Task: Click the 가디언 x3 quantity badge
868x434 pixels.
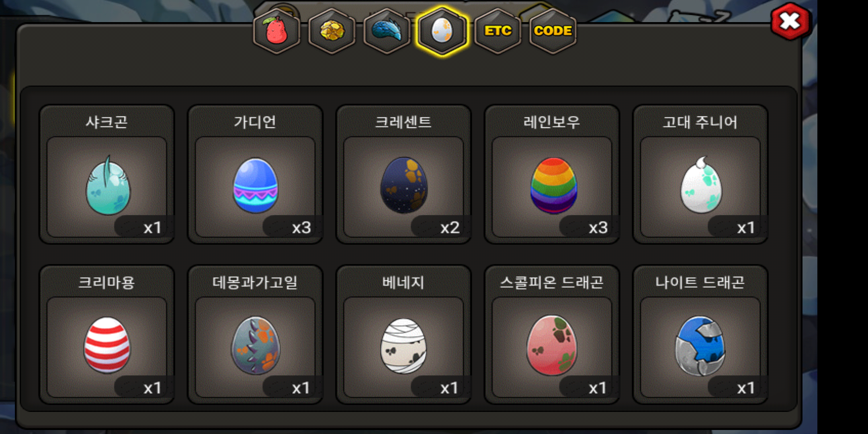Action: click(292, 227)
